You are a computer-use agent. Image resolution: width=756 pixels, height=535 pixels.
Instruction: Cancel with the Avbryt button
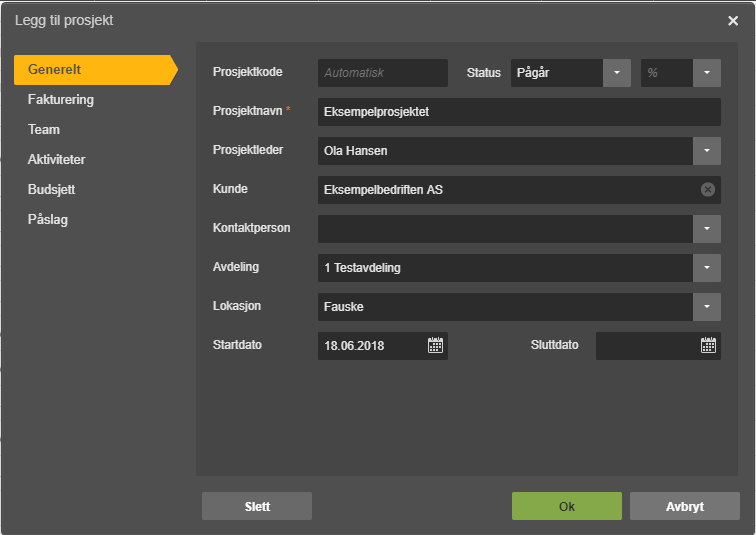[x=685, y=506]
